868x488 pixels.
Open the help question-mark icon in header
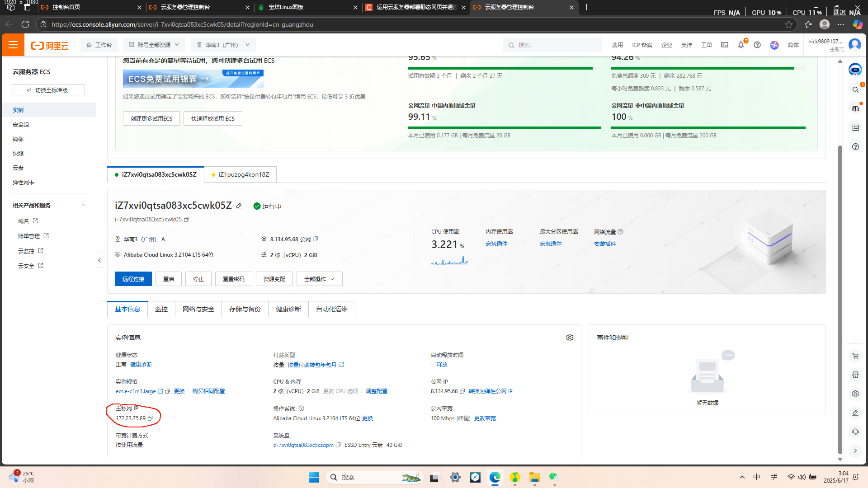(x=757, y=45)
